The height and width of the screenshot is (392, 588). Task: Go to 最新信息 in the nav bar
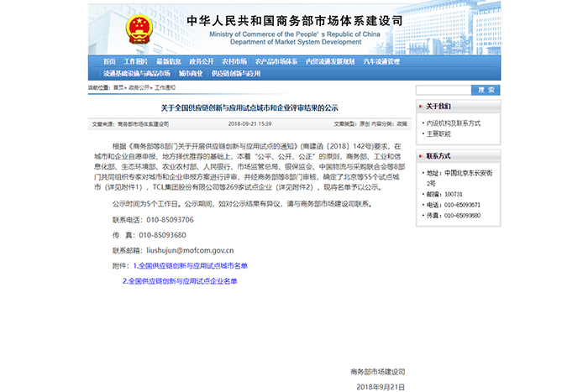[168, 61]
